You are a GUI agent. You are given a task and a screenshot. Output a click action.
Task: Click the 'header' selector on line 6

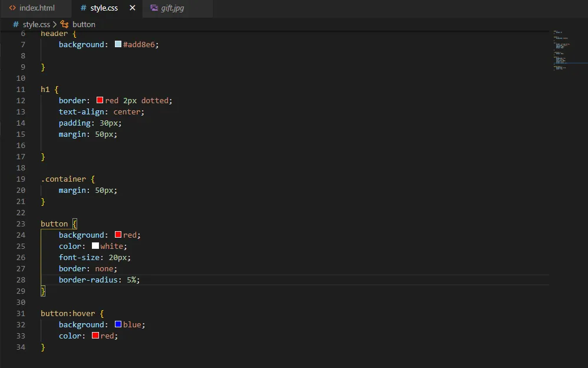(54, 34)
